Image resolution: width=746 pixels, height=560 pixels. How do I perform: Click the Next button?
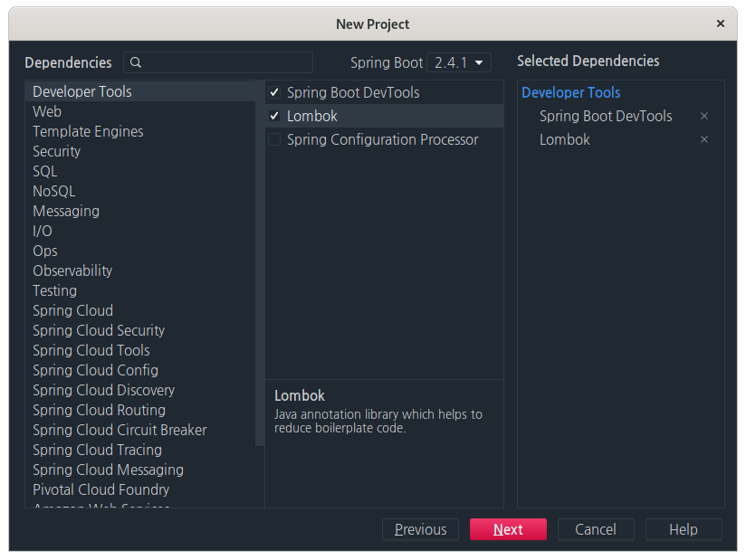[x=508, y=529]
